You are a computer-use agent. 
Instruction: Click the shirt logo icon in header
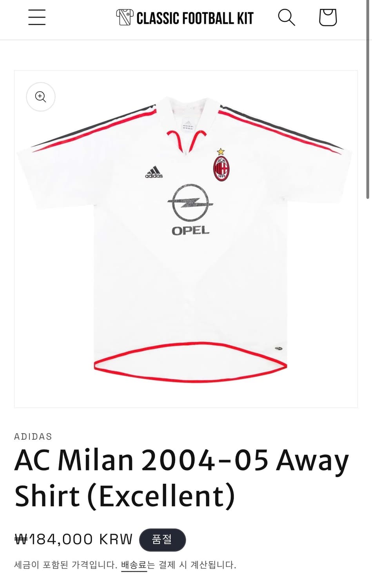click(x=125, y=17)
